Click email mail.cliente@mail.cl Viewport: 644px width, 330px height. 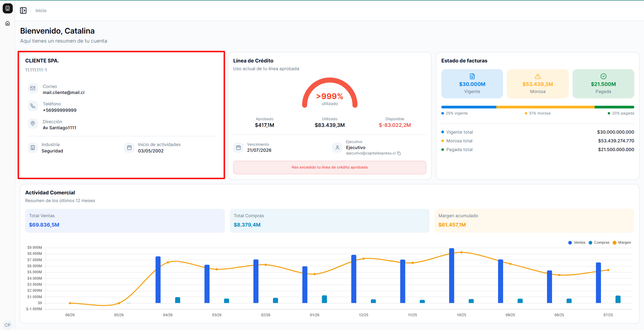[63, 93]
